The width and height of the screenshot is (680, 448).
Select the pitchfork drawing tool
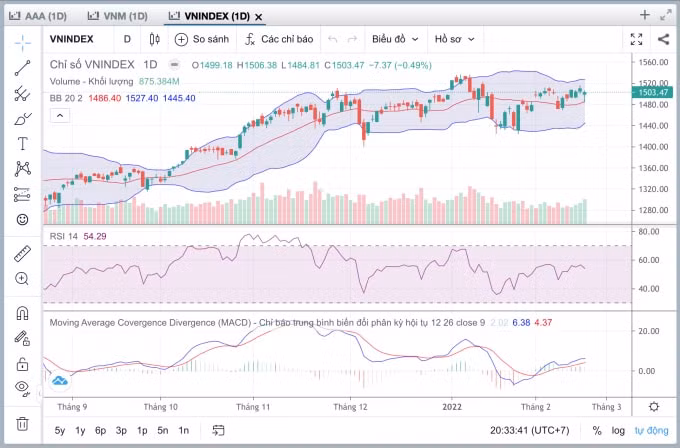coord(23,93)
